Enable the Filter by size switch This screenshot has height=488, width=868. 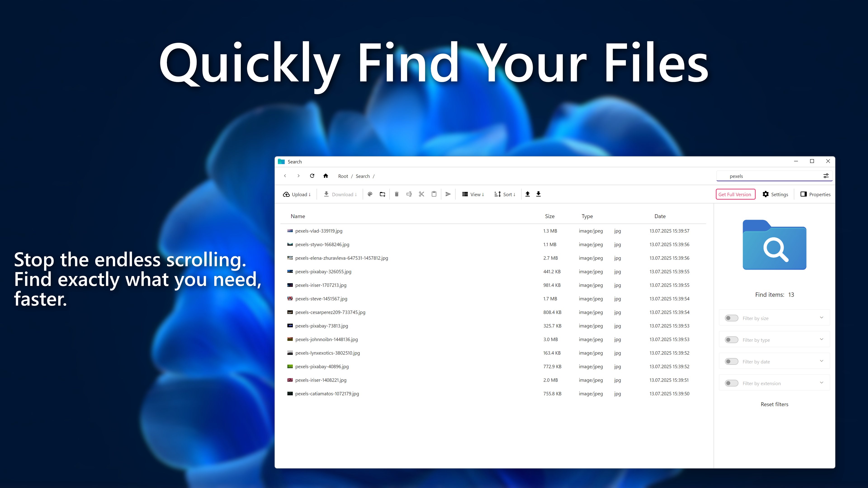pyautogui.click(x=731, y=318)
